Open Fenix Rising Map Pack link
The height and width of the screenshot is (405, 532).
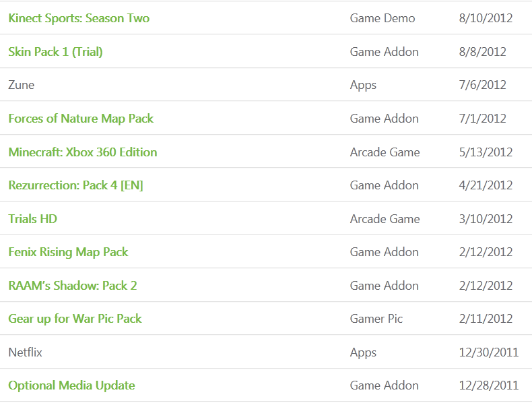[68, 252]
